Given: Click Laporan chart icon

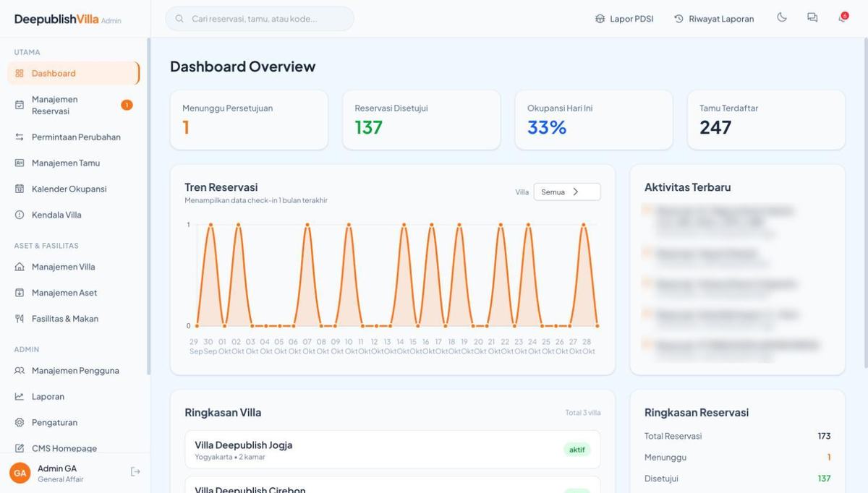Looking at the screenshot, I should click(x=20, y=397).
